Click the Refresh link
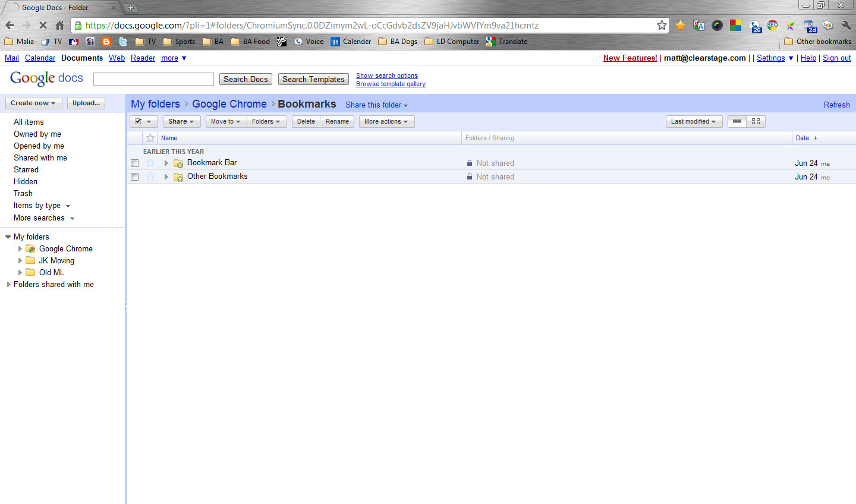856x504 pixels. tap(836, 105)
